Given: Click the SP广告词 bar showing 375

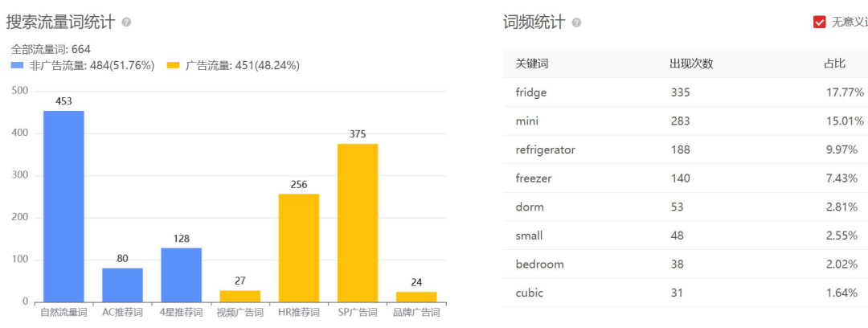Looking at the screenshot, I should pos(358,223).
